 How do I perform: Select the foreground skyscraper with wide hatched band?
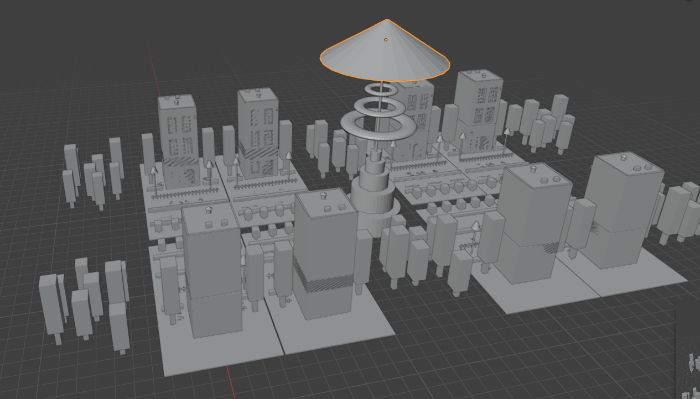(x=325, y=254)
